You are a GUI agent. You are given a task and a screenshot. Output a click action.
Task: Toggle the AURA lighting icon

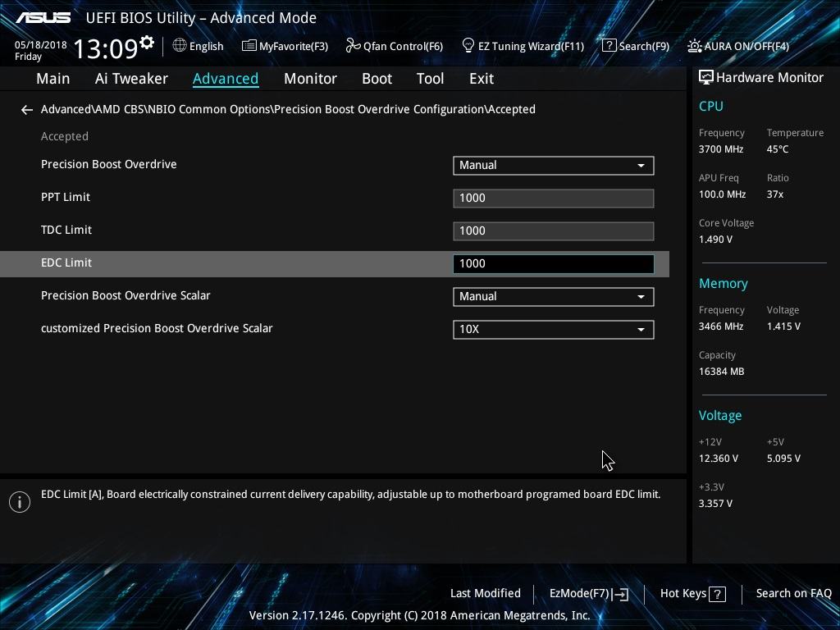(x=694, y=46)
